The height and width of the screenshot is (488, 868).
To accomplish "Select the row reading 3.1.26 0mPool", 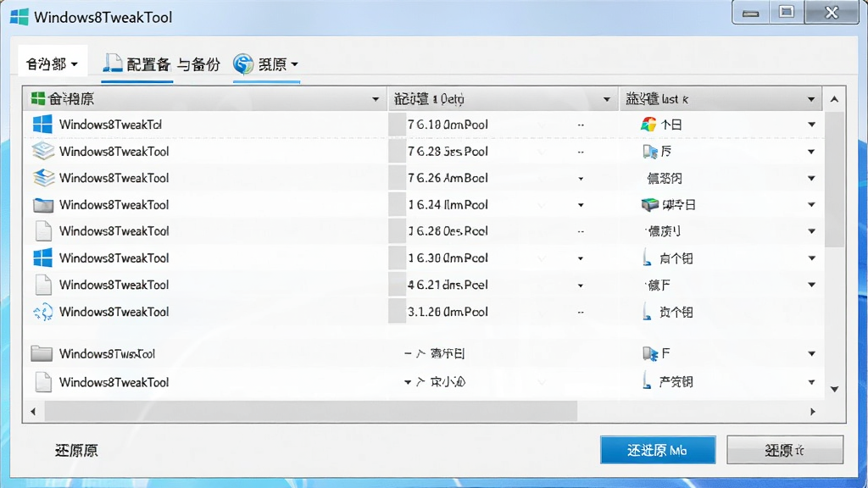I will coord(424,312).
